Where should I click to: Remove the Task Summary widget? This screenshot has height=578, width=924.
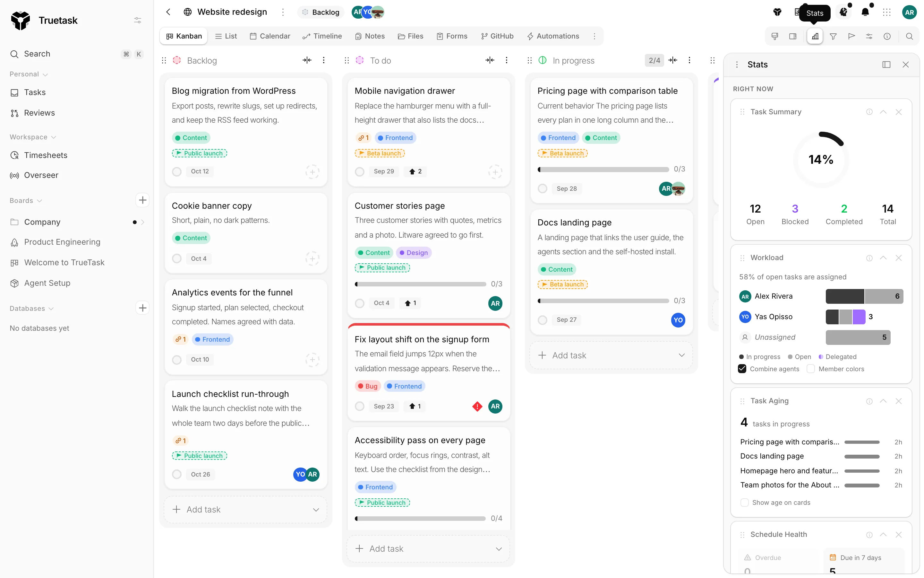(898, 112)
